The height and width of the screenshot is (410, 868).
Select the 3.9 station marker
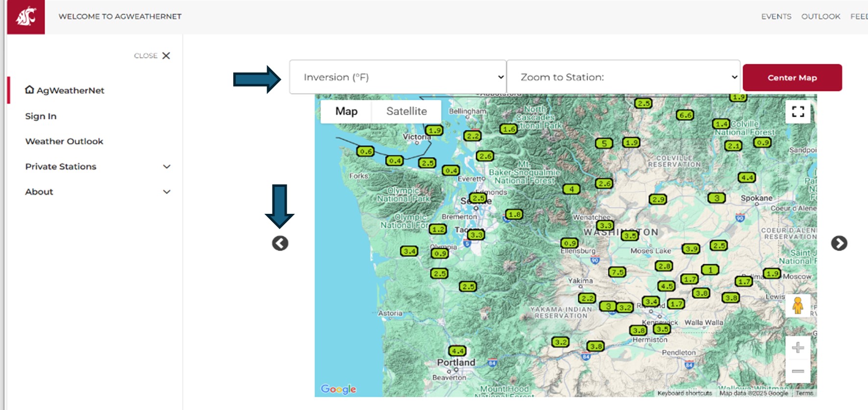pos(691,249)
